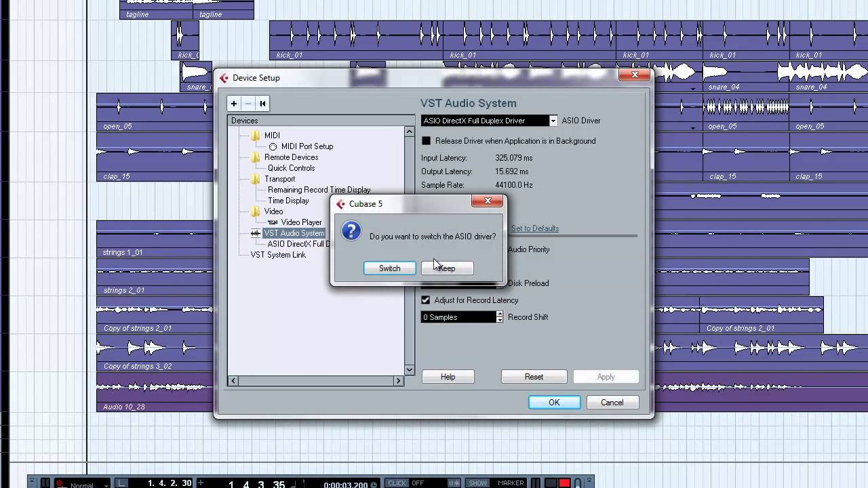Select VST Audio System tree item
The image size is (868, 488).
294,233
